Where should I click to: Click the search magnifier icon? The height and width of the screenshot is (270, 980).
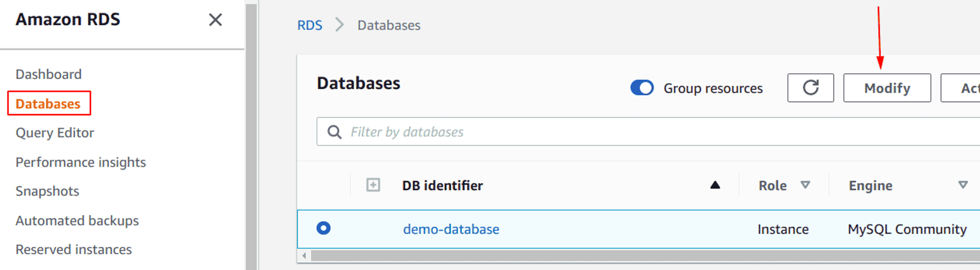335,132
